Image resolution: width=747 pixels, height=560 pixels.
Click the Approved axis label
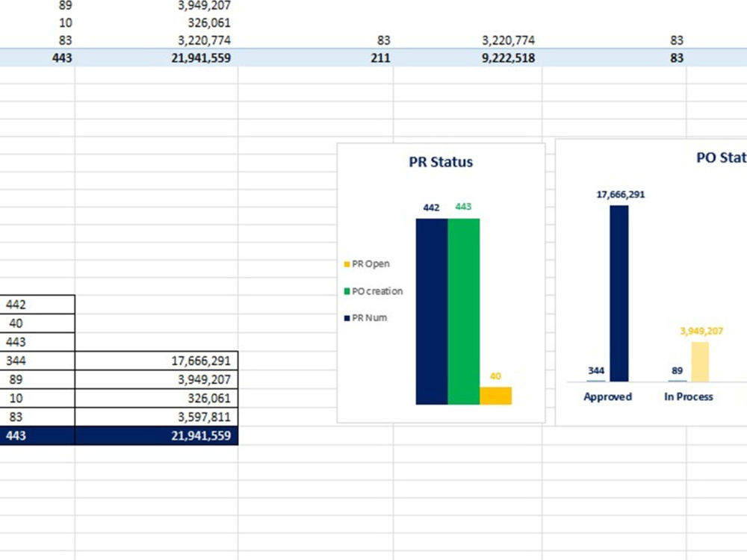click(x=607, y=396)
